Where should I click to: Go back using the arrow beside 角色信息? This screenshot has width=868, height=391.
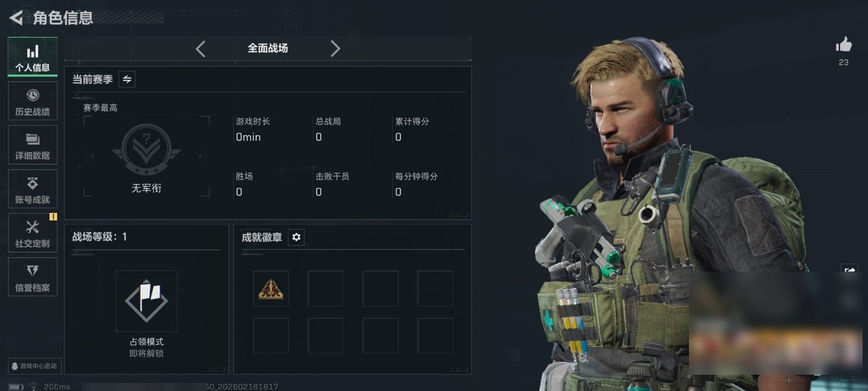tap(16, 18)
